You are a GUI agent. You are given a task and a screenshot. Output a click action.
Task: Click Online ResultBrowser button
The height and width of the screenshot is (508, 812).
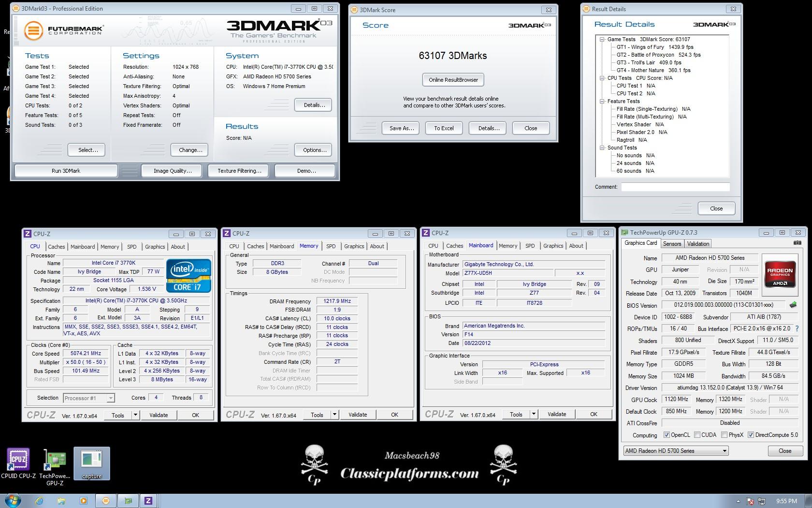453,80
